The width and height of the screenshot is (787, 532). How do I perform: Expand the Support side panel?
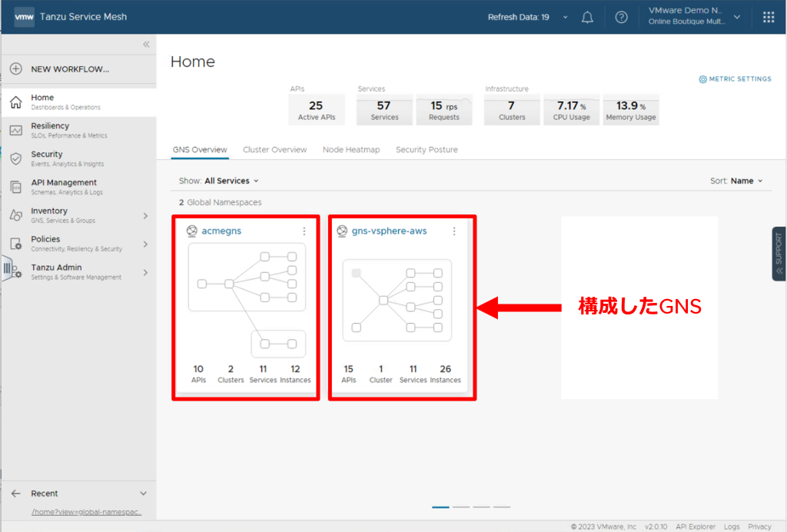(x=779, y=254)
